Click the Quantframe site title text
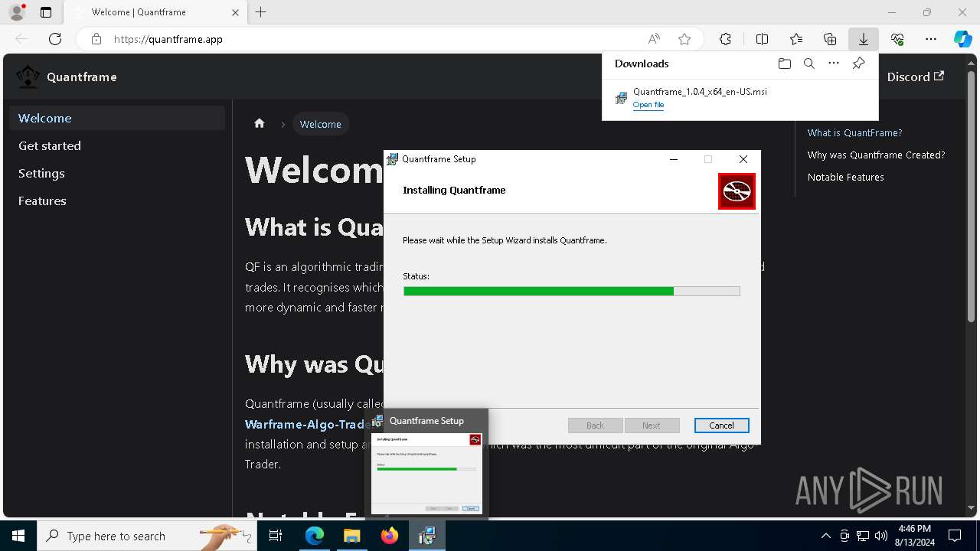 pyautogui.click(x=82, y=77)
